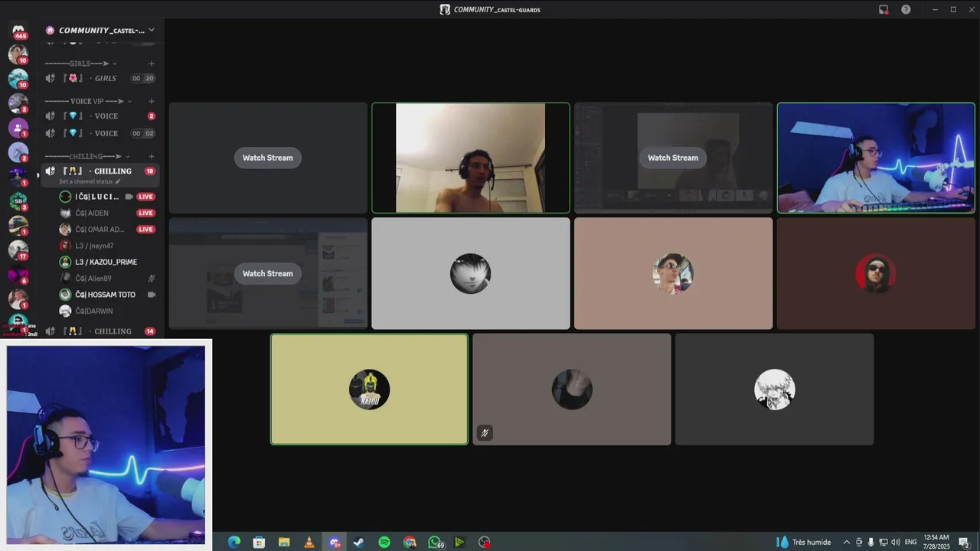Open Discord home direct messages icon
Image resolution: width=980 pixels, height=551 pixels.
pos(18,30)
